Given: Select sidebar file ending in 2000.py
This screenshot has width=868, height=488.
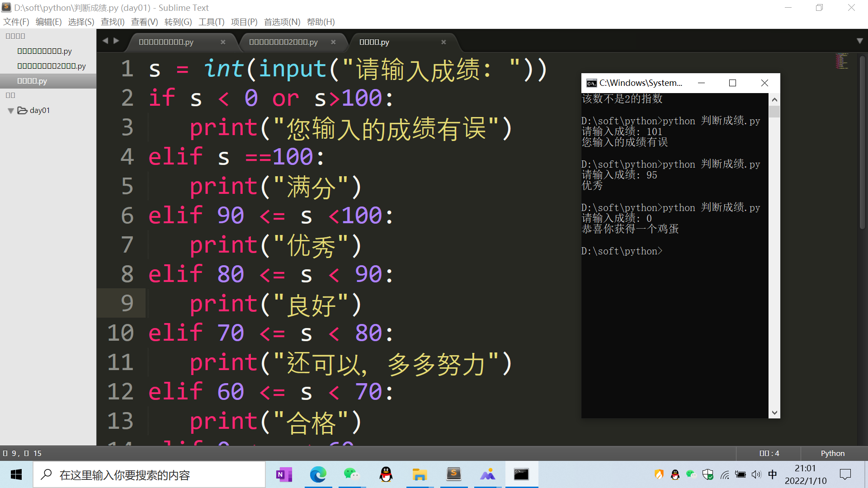Looking at the screenshot, I should click(x=52, y=66).
